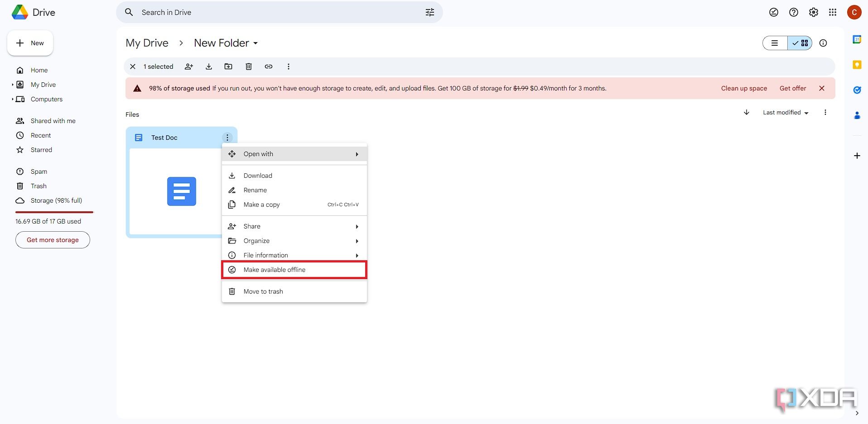Image resolution: width=868 pixels, height=424 pixels.
Task: Open the Test Doc three-dot menu
Action: tap(227, 138)
